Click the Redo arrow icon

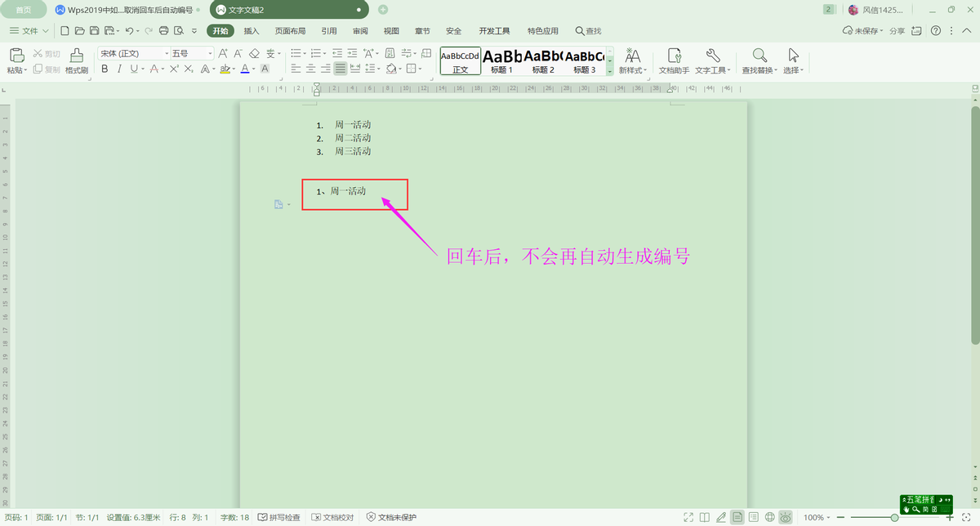click(x=149, y=31)
